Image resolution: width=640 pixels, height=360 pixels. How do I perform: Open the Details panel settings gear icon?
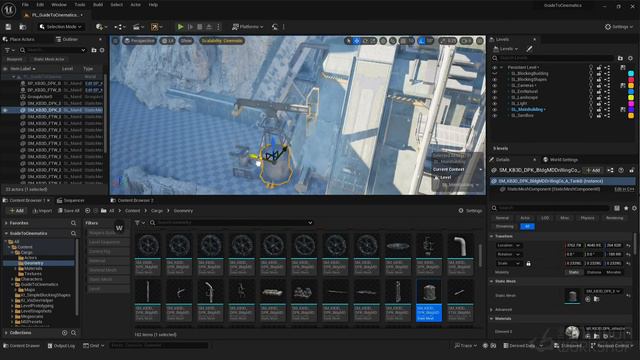point(634,208)
